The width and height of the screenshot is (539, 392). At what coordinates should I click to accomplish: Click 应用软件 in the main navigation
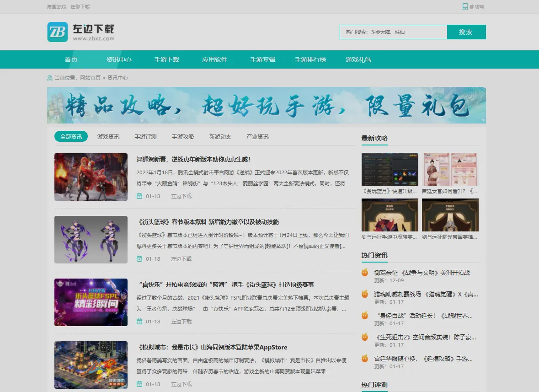click(214, 59)
